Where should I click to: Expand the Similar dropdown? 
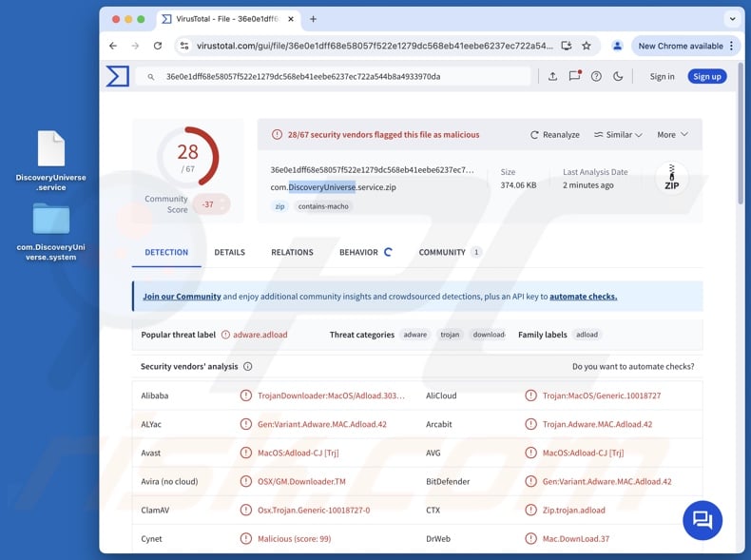618,135
